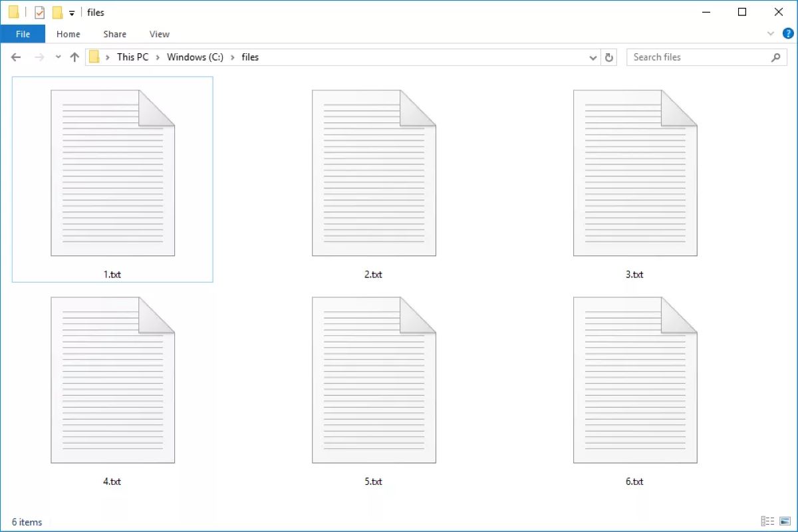This screenshot has width=798, height=532.
Task: Maximize the files window
Action: tap(742, 12)
